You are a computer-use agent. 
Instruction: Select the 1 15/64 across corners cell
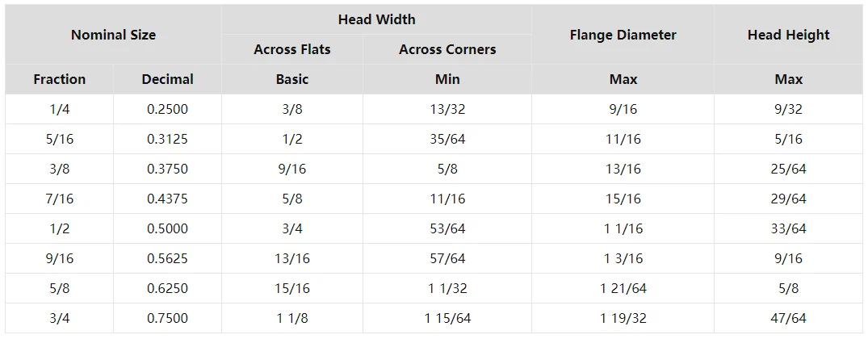coord(447,318)
